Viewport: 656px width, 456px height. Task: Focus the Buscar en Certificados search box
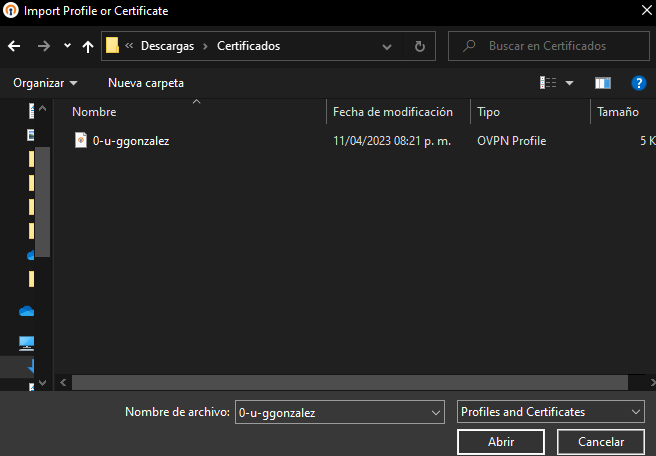point(548,46)
